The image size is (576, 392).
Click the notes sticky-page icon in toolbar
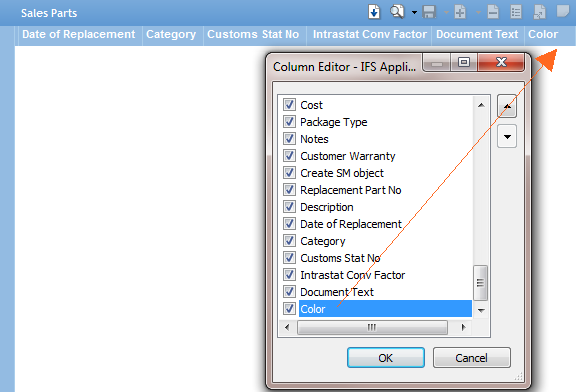click(562, 11)
